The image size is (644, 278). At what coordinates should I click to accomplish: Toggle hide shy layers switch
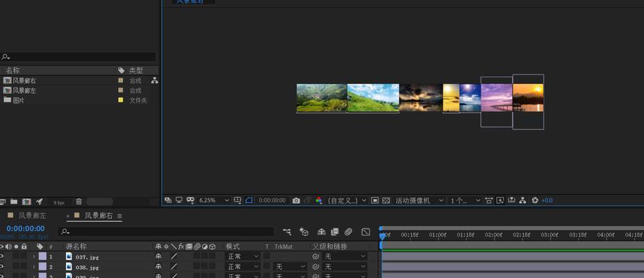(322, 232)
